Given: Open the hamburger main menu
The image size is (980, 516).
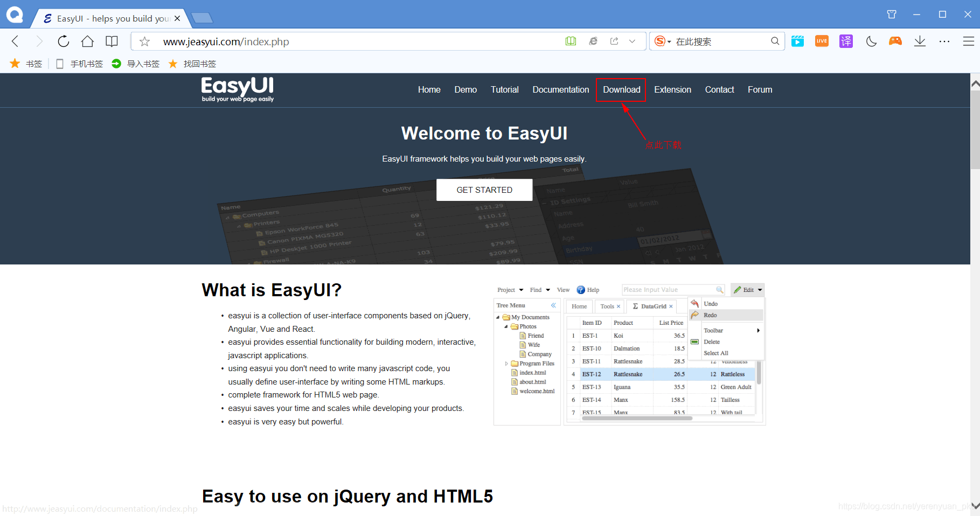Looking at the screenshot, I should click(968, 41).
